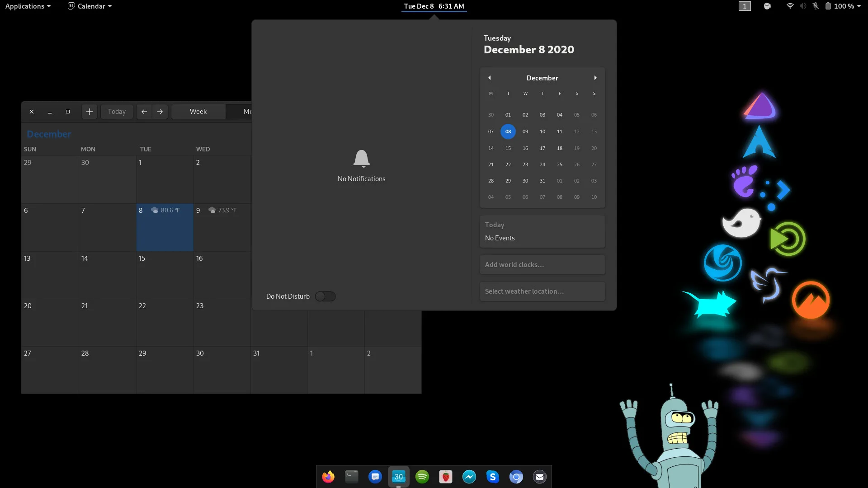Click the Today button in Calendar
The image size is (868, 488).
pos(117,112)
